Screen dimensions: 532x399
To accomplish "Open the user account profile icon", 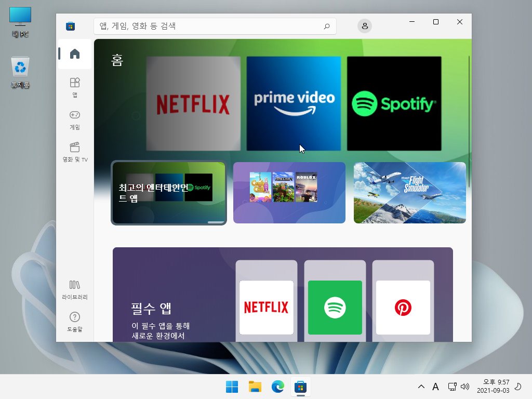I will click(x=365, y=26).
